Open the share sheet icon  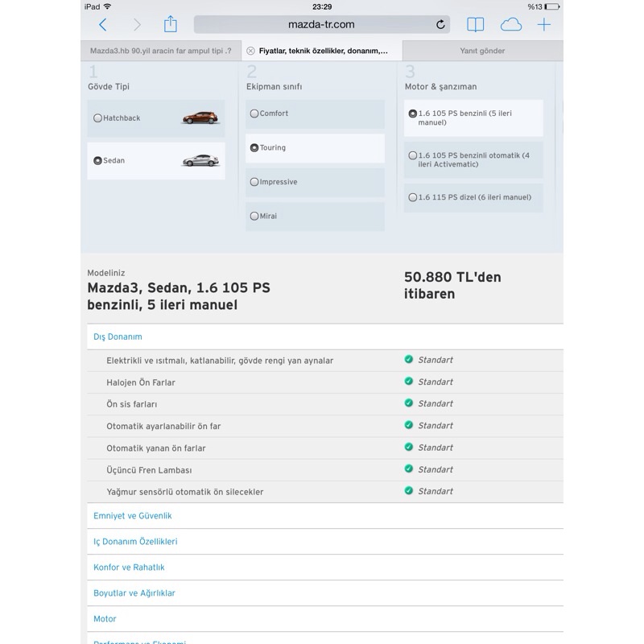point(171,24)
